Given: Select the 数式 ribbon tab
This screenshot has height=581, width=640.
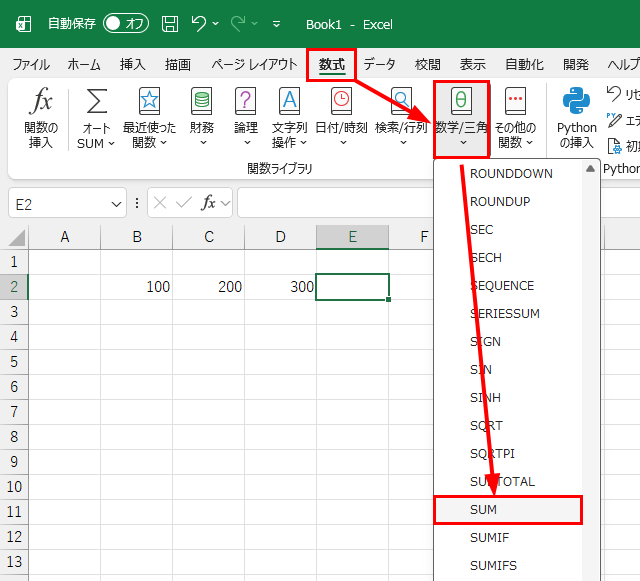Looking at the screenshot, I should (331, 65).
